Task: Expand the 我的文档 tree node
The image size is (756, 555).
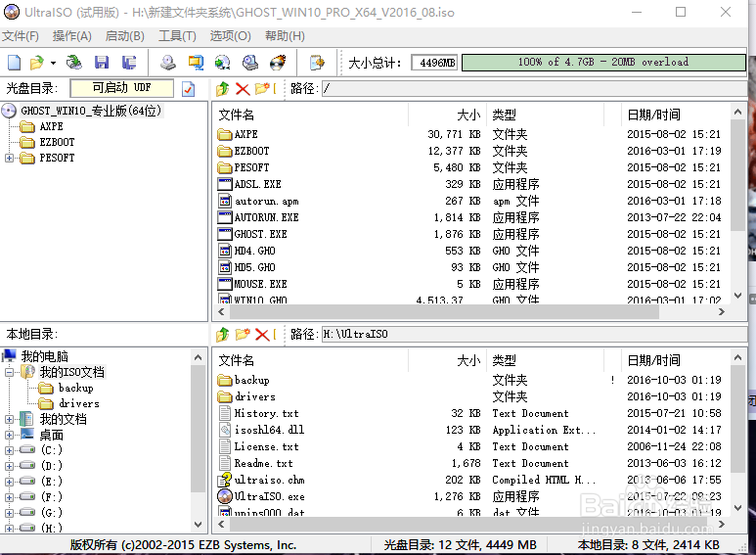Action: (x=9, y=419)
